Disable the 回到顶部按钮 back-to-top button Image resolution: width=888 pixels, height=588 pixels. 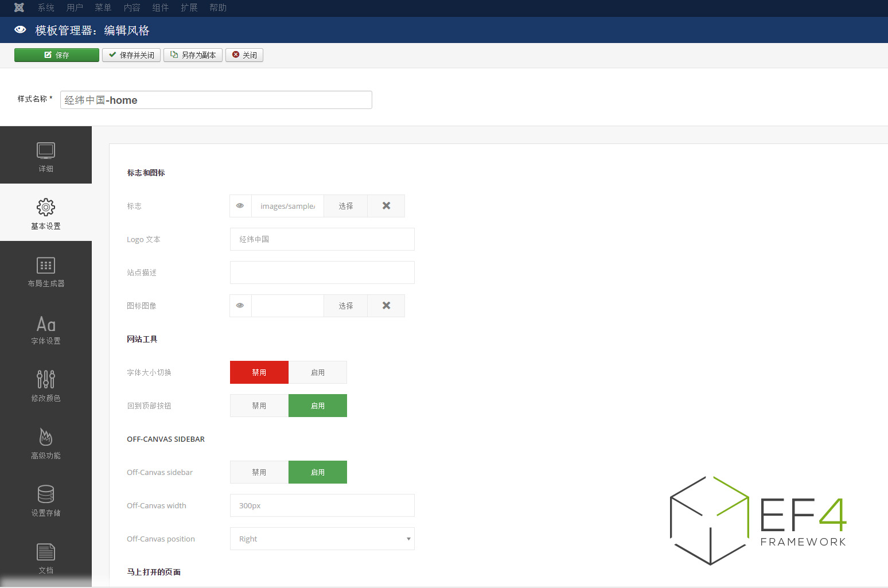[x=259, y=406]
